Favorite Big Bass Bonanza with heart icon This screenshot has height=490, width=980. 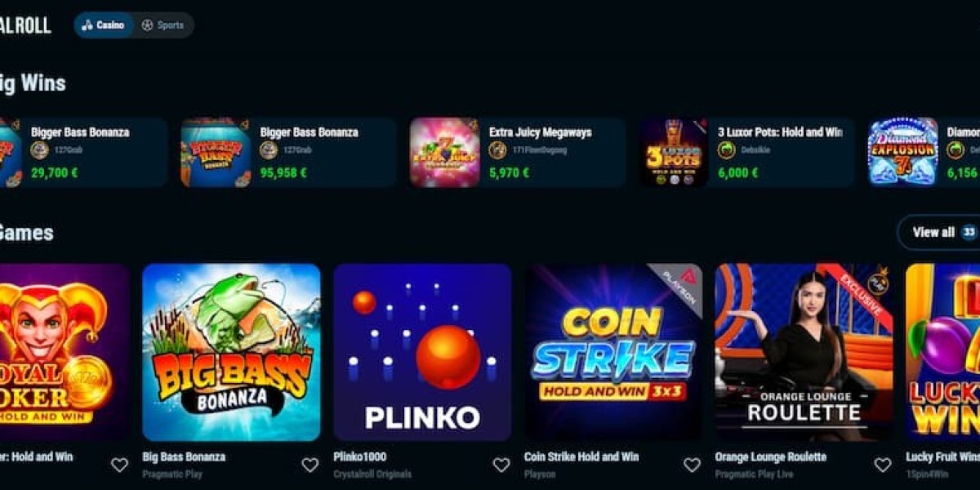(x=310, y=465)
